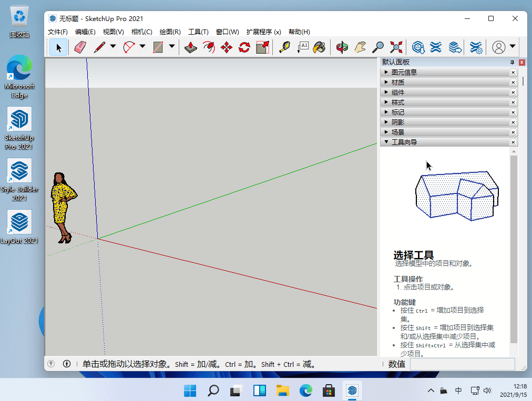Open Extension Warehouse icon
This screenshot has height=401, width=532.
[x=436, y=47]
